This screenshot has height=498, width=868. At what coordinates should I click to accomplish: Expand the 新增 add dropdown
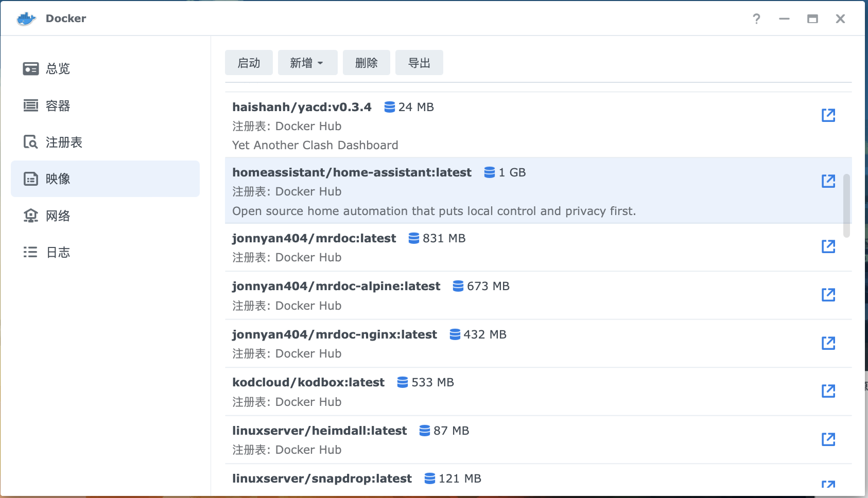308,63
